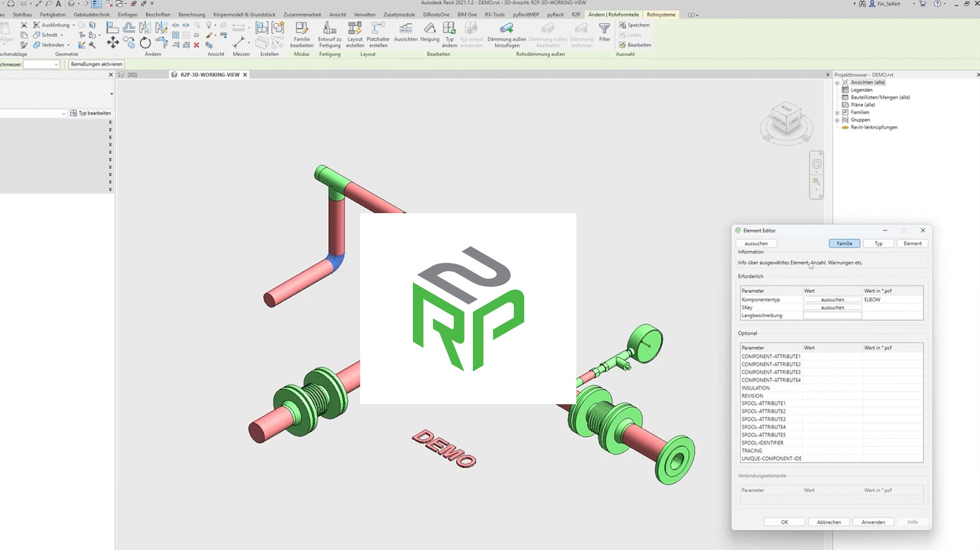Viewport: 980px width, 550px height.
Task: Open the pyRevit ribbon tab
Action: [555, 15]
